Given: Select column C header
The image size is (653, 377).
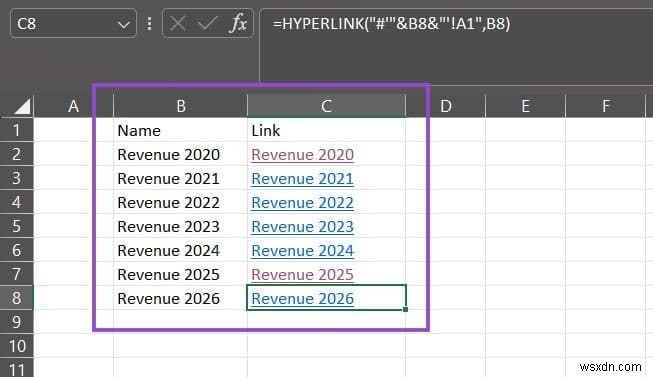Looking at the screenshot, I should (x=326, y=106).
